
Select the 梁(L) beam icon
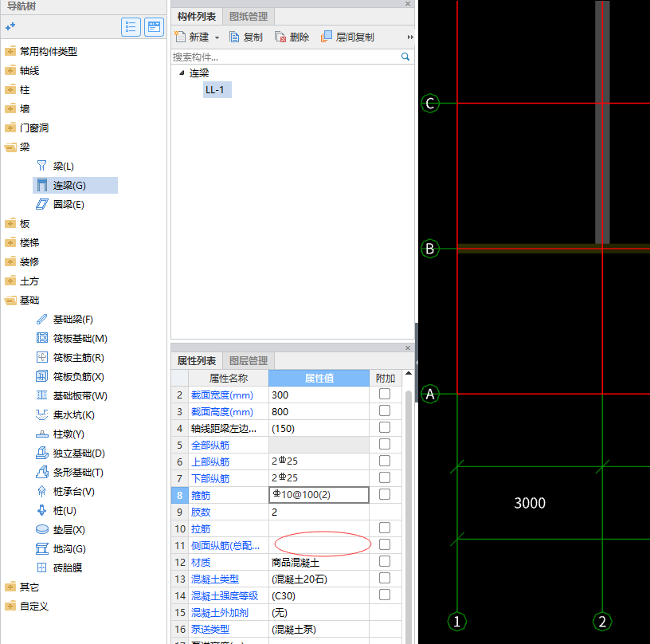42,166
